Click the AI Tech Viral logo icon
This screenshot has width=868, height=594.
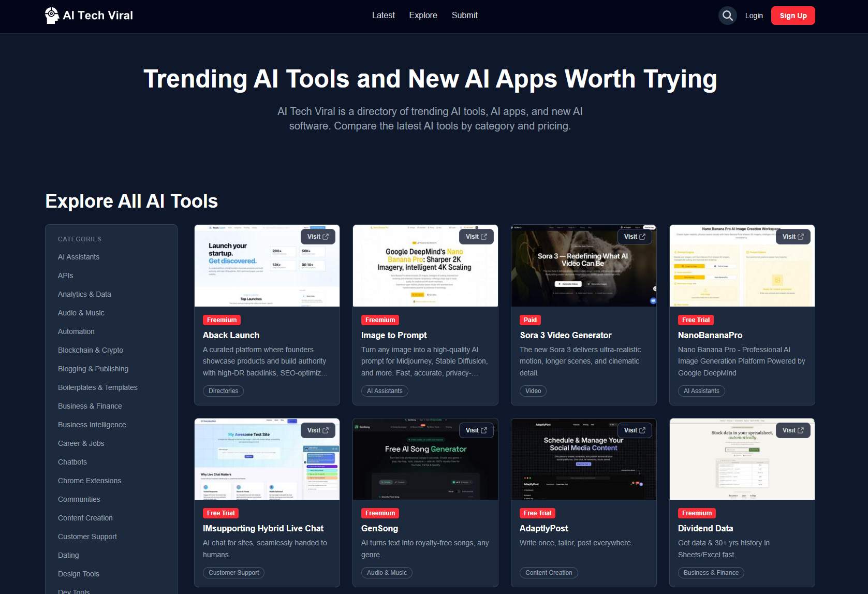pos(52,15)
